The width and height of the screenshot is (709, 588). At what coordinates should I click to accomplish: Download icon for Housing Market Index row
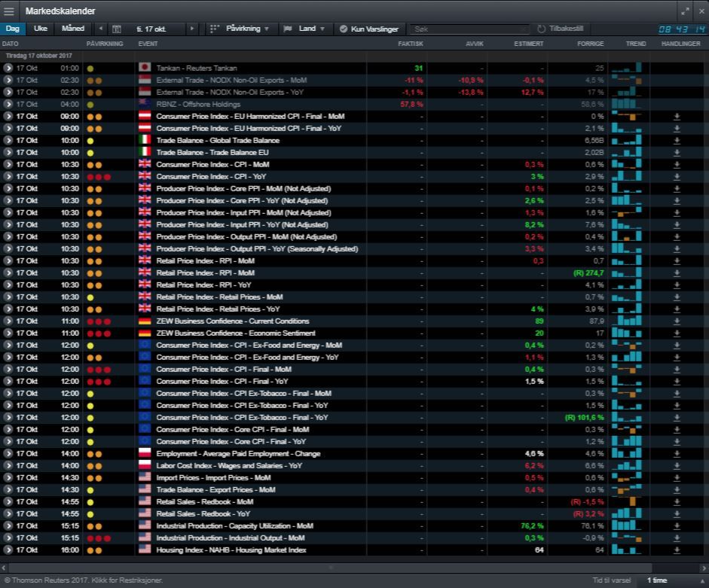pos(677,550)
